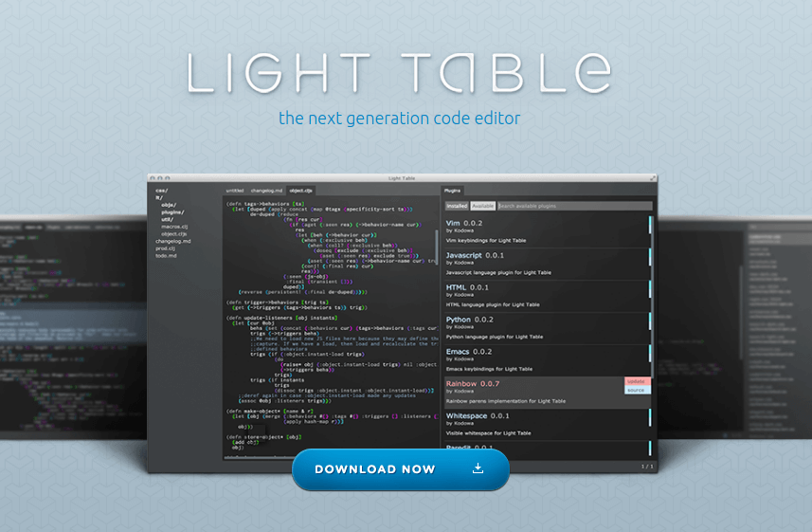Click the defn make-object* code line
The height and width of the screenshot is (532, 812).
point(270,412)
